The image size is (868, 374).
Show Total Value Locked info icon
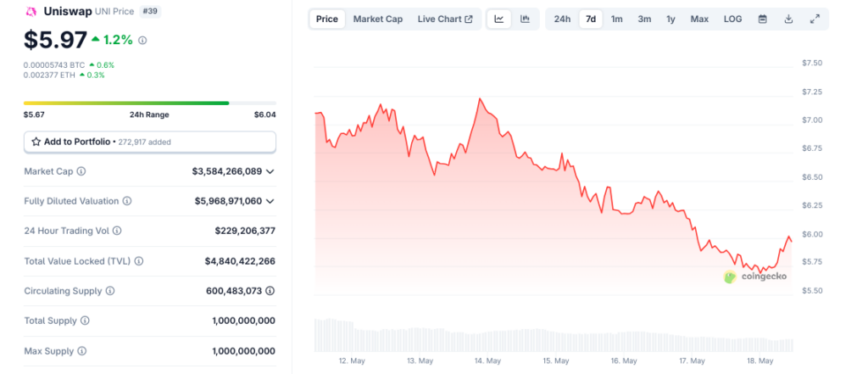tap(138, 261)
